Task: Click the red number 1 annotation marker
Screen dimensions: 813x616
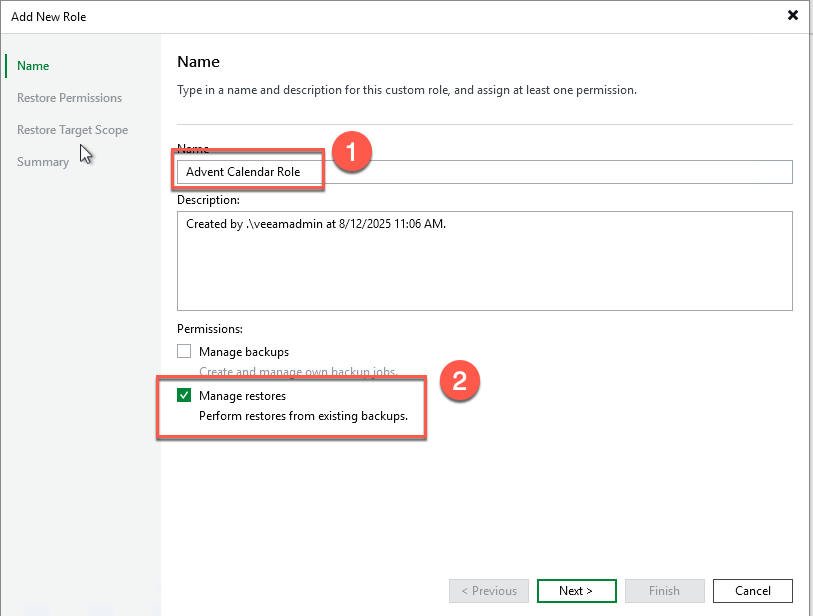Action: [x=351, y=154]
